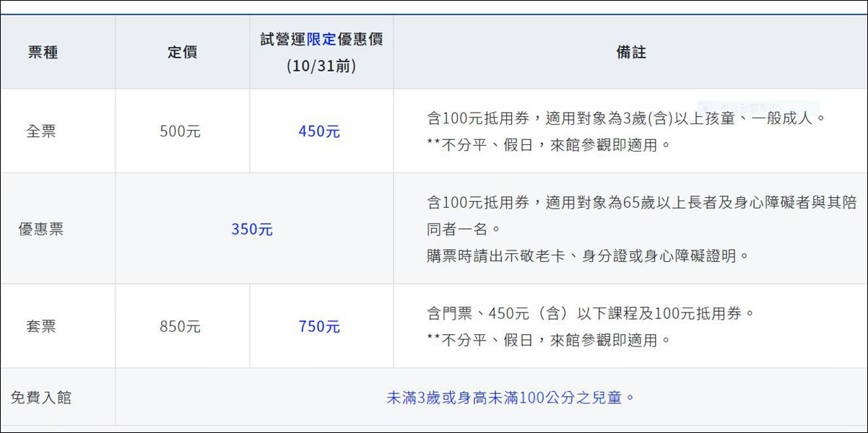Click the 定價 column header
Image resolution: width=868 pixels, height=433 pixels.
click(x=182, y=52)
